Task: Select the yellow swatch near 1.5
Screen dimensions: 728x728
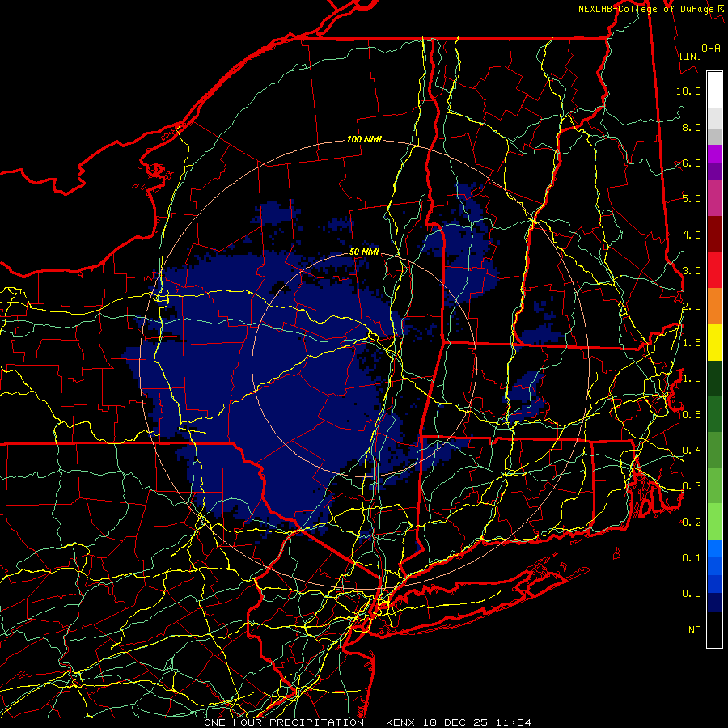Action: tap(714, 343)
